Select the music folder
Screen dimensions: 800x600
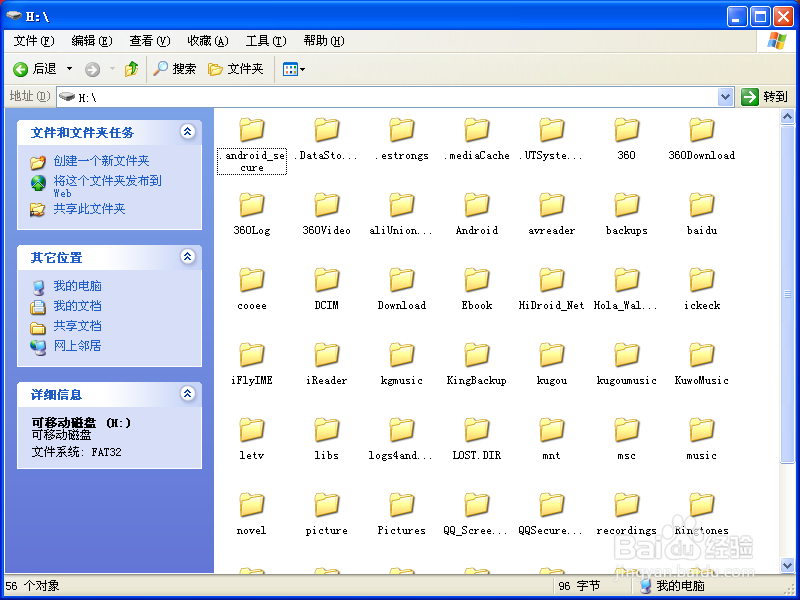coord(702,439)
